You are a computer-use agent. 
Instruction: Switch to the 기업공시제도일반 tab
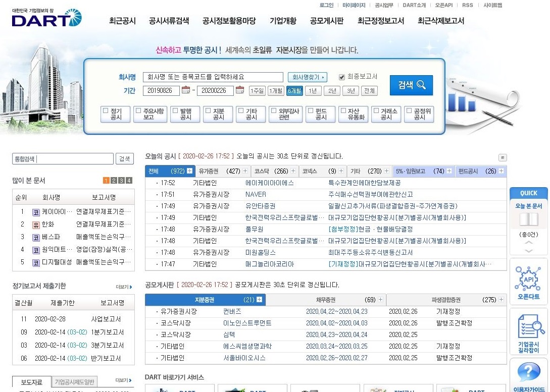pyautogui.click(x=74, y=382)
